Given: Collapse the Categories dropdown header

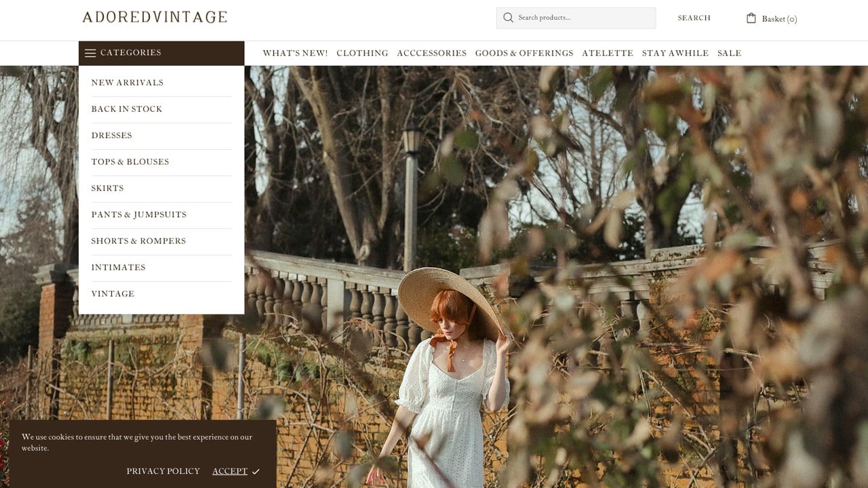Looking at the screenshot, I should pos(161,53).
